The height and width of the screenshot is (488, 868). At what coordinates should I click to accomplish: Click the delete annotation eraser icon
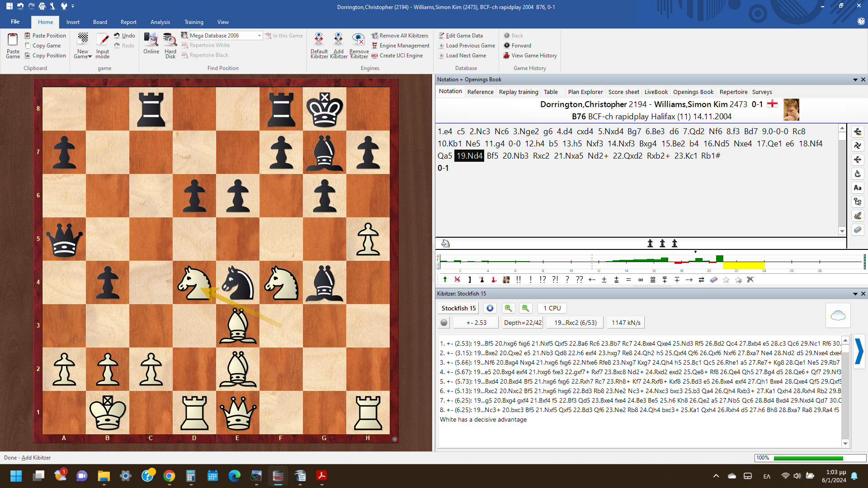coord(713,280)
